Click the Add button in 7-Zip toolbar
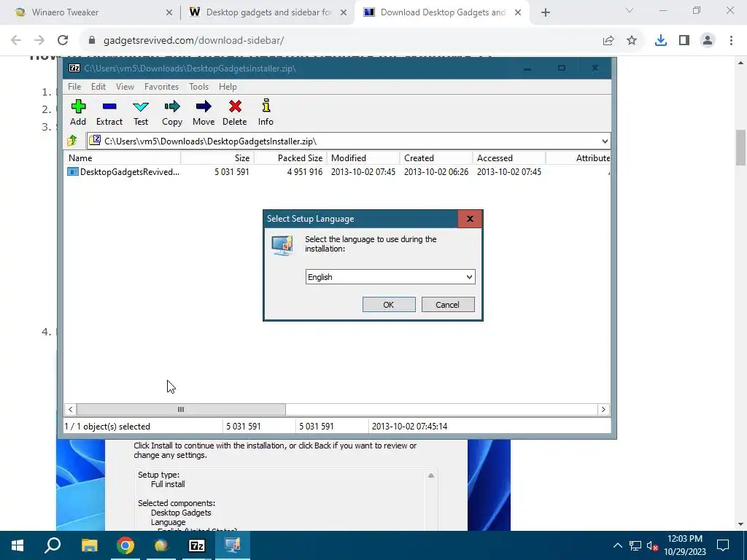Image resolution: width=747 pixels, height=560 pixels. coord(78,112)
